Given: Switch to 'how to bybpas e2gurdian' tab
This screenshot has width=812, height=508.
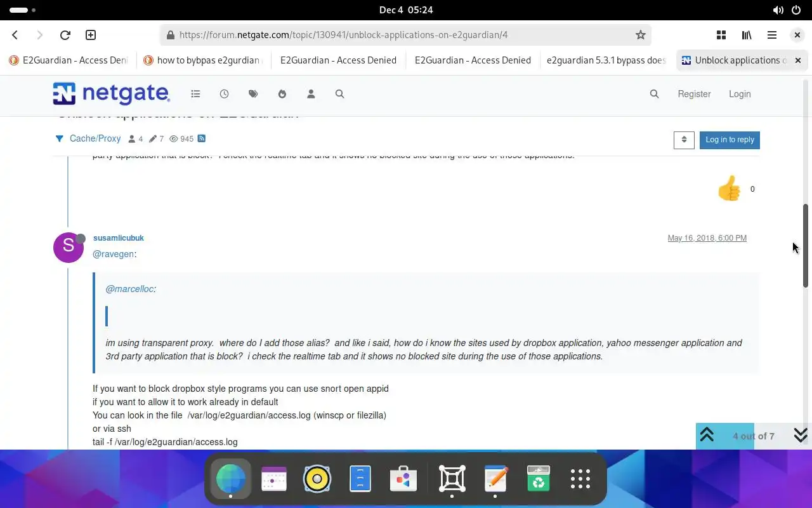Looking at the screenshot, I should pos(204,60).
